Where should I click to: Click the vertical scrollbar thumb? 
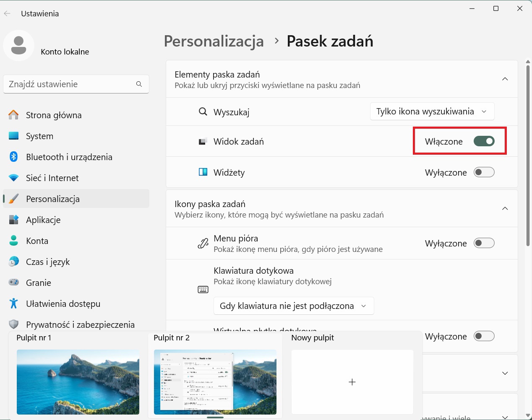click(528, 155)
